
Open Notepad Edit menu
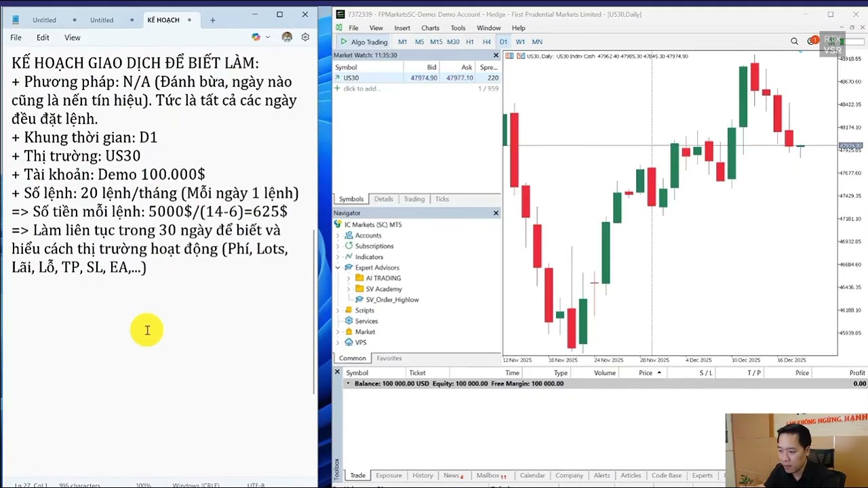(43, 37)
